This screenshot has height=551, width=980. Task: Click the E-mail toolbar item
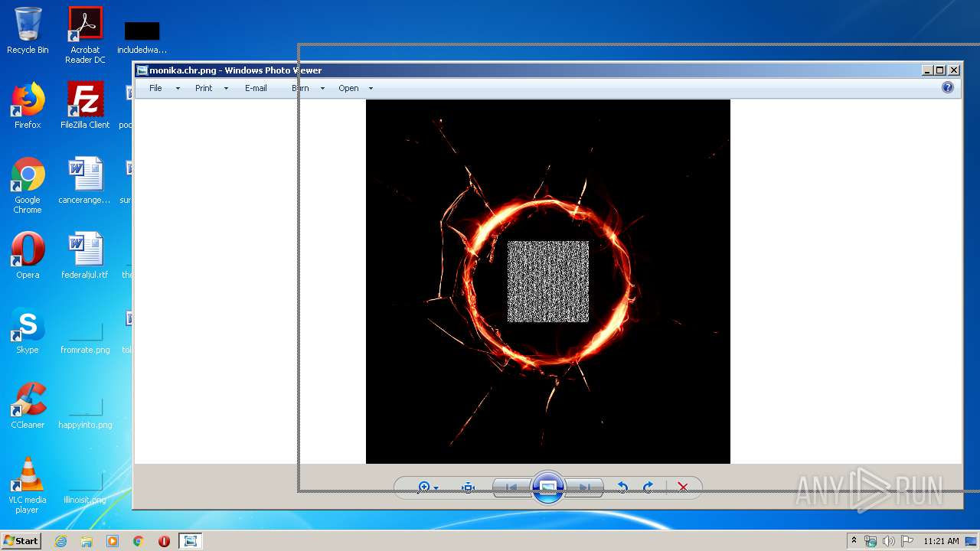256,88
